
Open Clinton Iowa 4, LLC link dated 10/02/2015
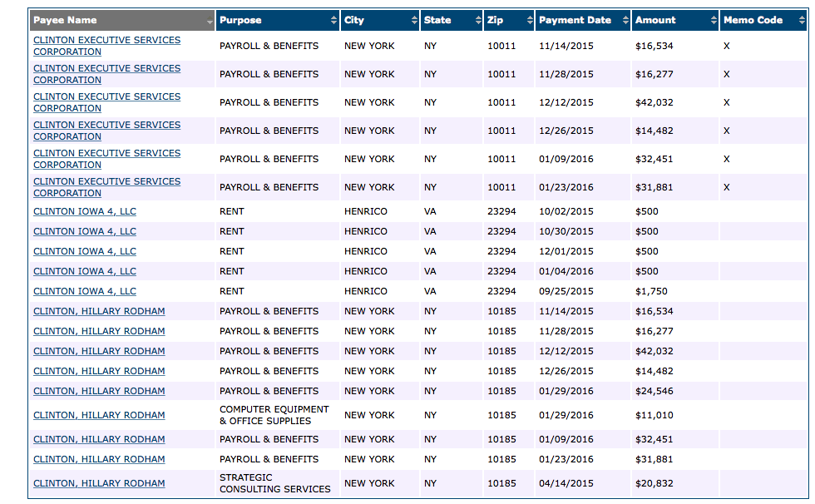coord(85,211)
